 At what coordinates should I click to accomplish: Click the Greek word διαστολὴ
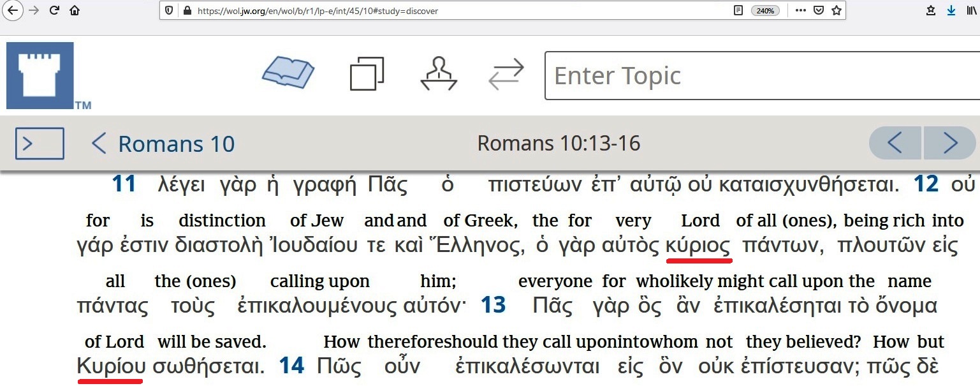[x=219, y=246]
